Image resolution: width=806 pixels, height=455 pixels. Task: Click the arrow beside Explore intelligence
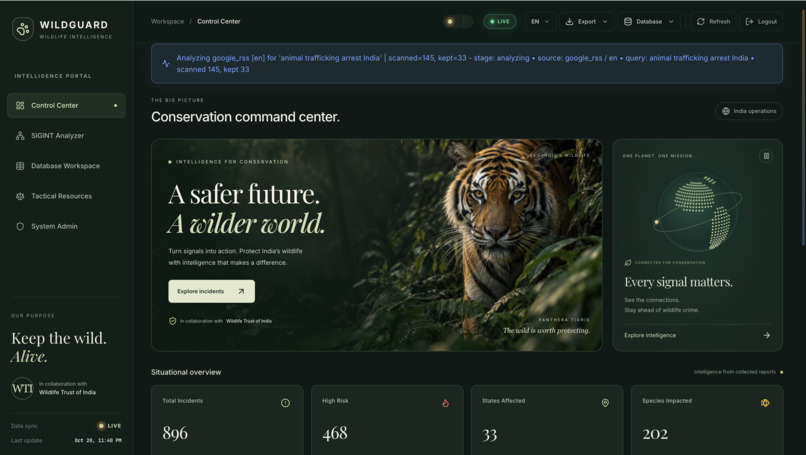tap(766, 335)
